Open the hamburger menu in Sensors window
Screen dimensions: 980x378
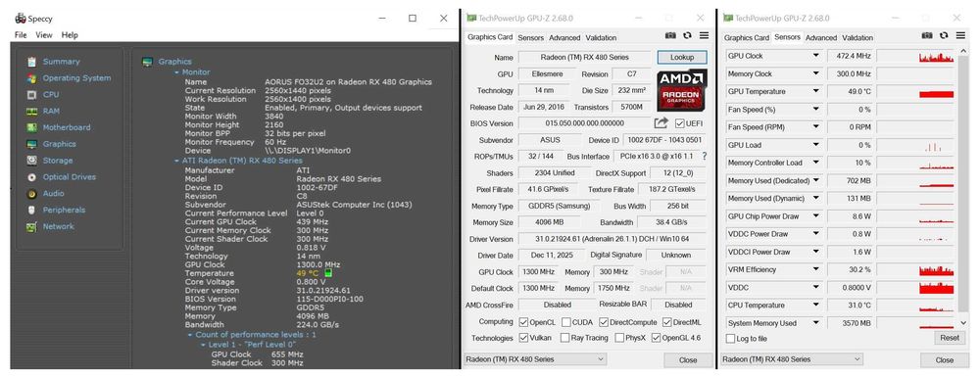click(x=960, y=35)
